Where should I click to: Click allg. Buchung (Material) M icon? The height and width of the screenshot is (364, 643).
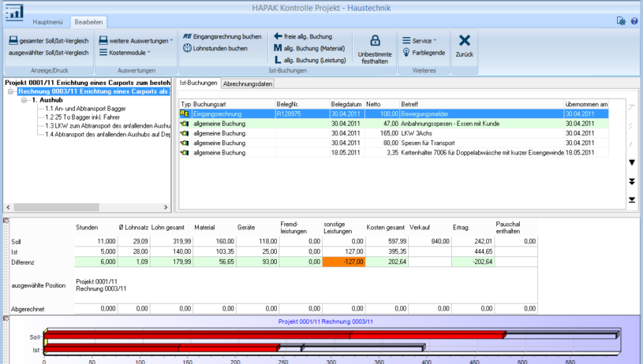pos(278,48)
